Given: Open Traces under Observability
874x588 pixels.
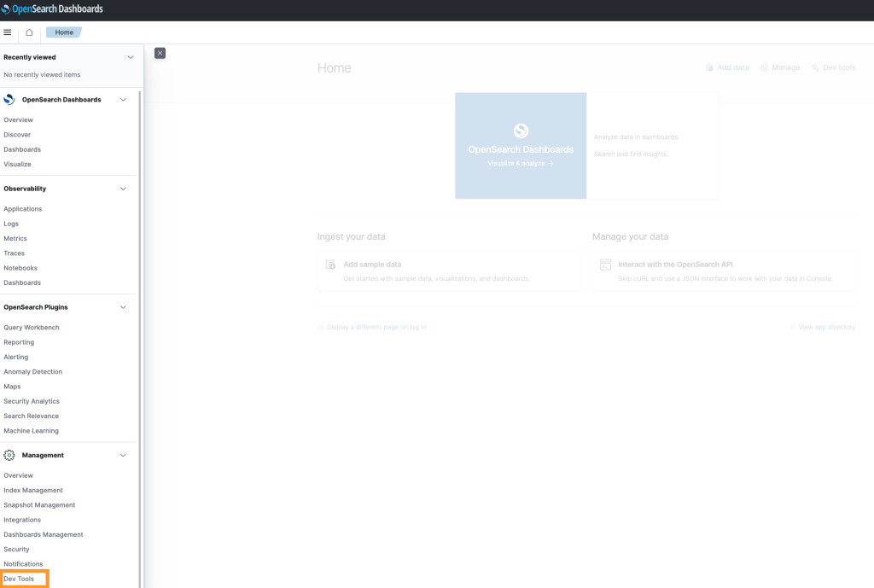Looking at the screenshot, I should (x=14, y=253).
